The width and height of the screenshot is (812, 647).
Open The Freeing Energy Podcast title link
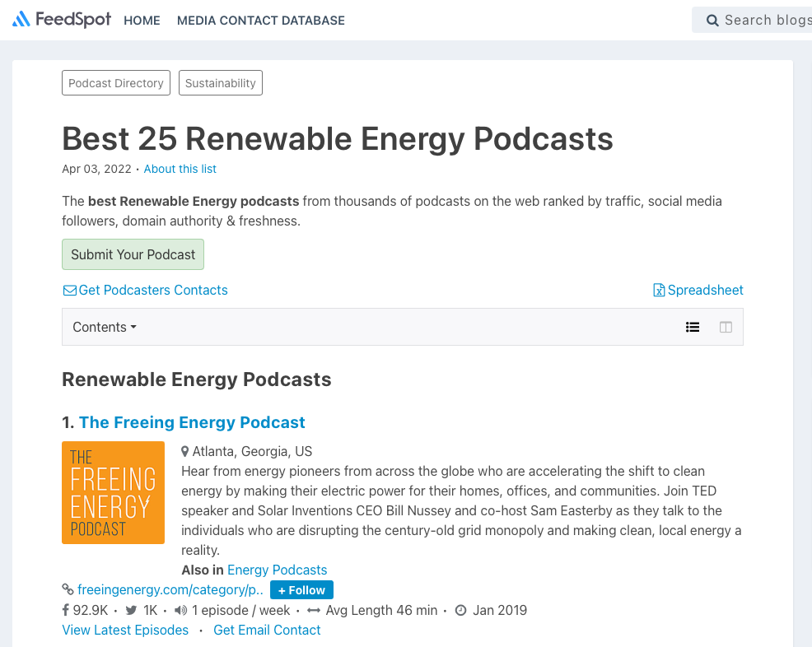click(192, 422)
